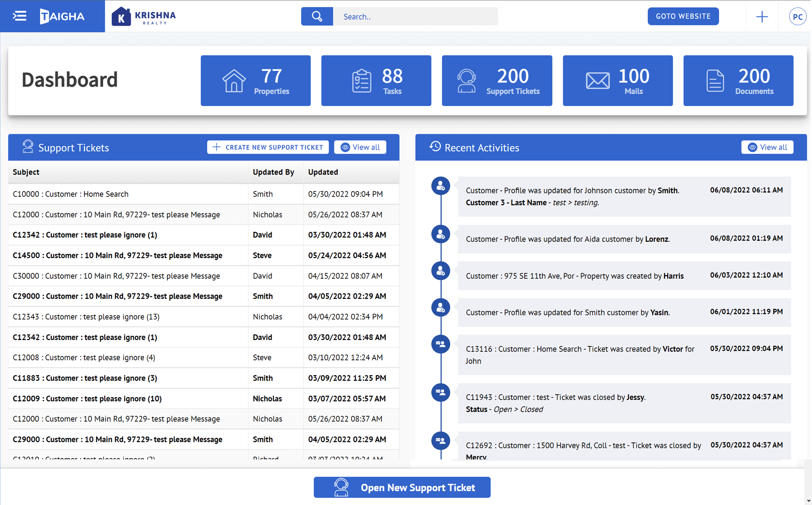
Task: Click the page icon on Documents tile
Action: 715,81
